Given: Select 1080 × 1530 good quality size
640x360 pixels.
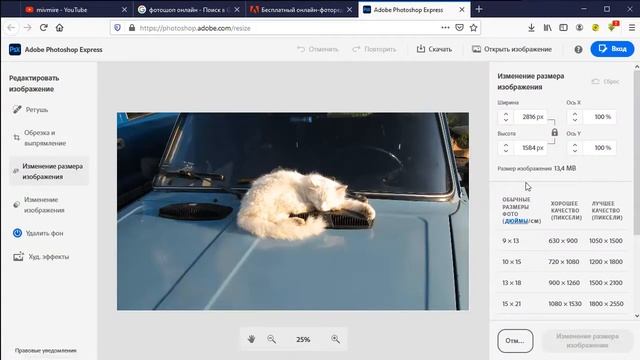Looking at the screenshot, I should [x=565, y=304].
